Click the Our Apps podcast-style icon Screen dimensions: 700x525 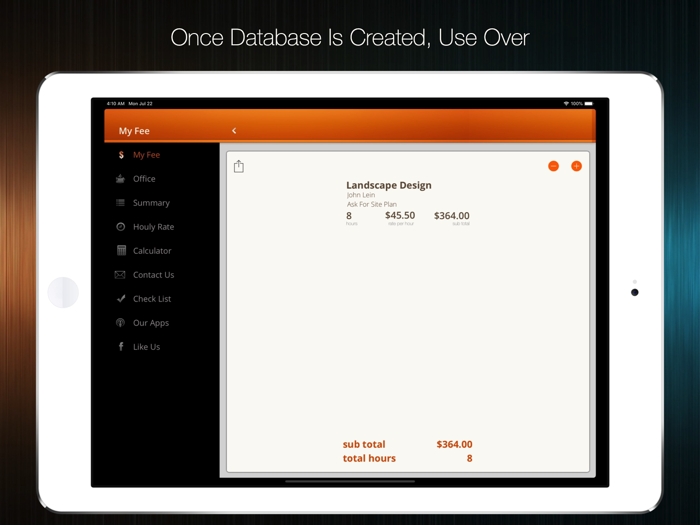121,322
